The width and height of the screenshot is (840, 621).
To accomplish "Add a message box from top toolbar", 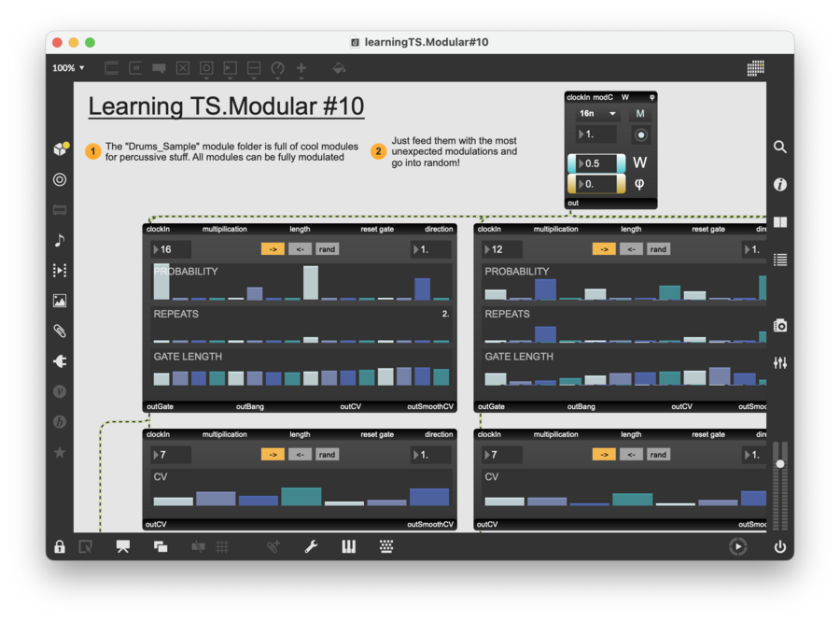I will point(135,68).
